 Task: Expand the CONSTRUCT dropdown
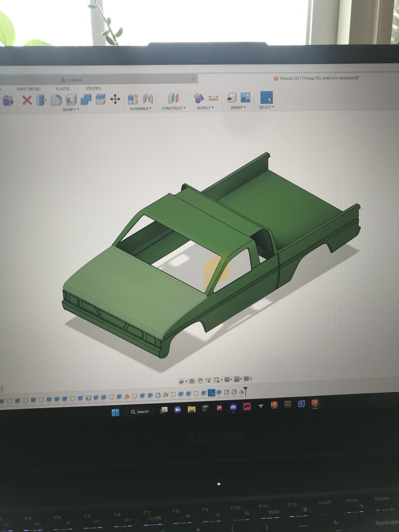coord(173,108)
